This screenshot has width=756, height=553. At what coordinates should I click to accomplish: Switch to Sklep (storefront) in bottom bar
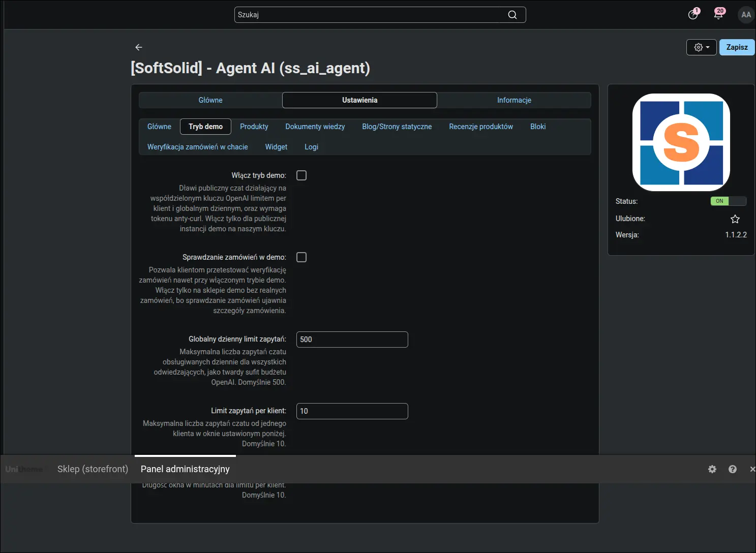(93, 469)
